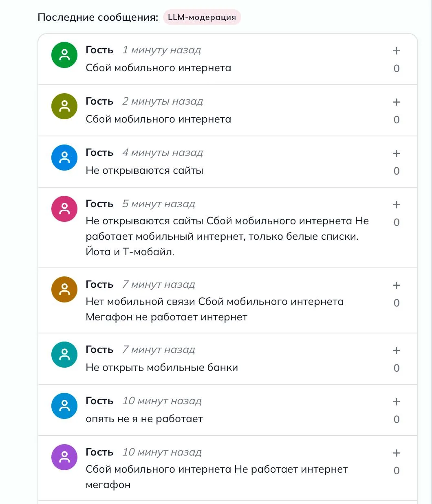Click the olive avatar of 2-minutes-ago guest
The width and height of the screenshot is (432, 504).
pyautogui.click(x=64, y=106)
